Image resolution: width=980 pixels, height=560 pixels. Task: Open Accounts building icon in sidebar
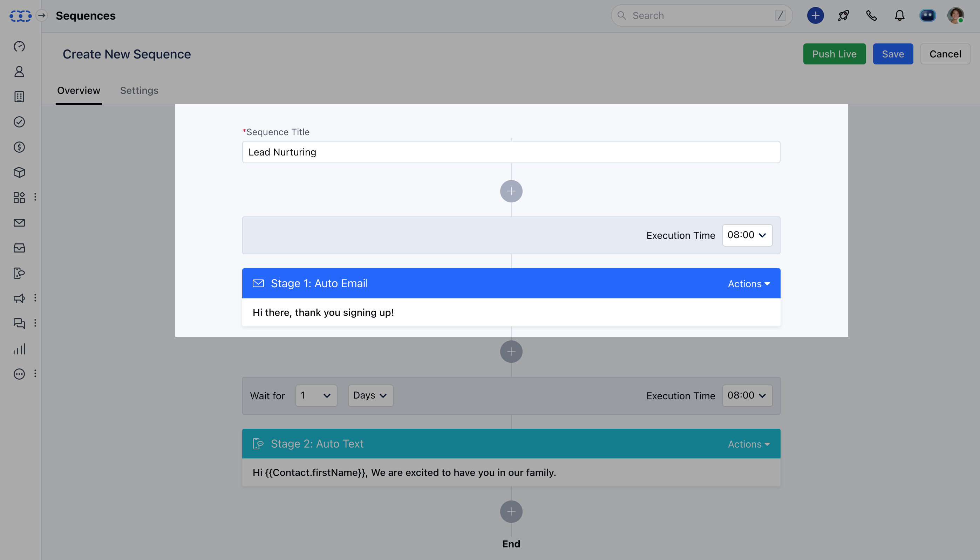19,97
